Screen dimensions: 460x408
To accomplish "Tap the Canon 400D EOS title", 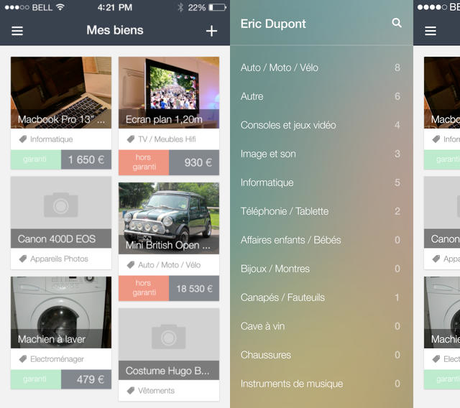I will coord(57,239).
